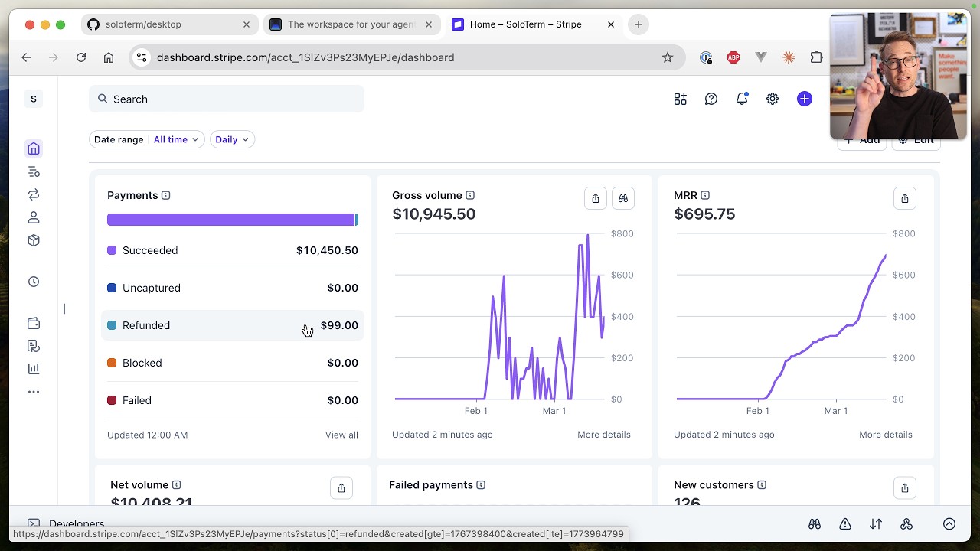Screen dimensions: 980x551
Task: Click the Explore binoculars icon on Gross volume
Action: (x=623, y=198)
